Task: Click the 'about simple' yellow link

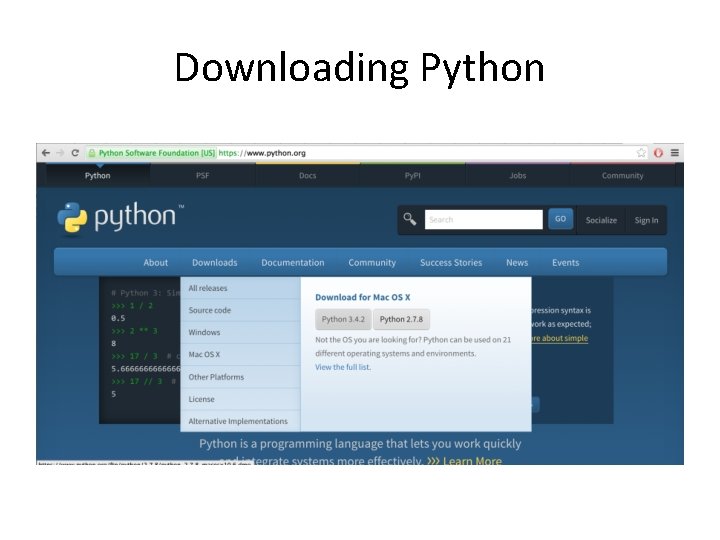Action: pos(560,338)
